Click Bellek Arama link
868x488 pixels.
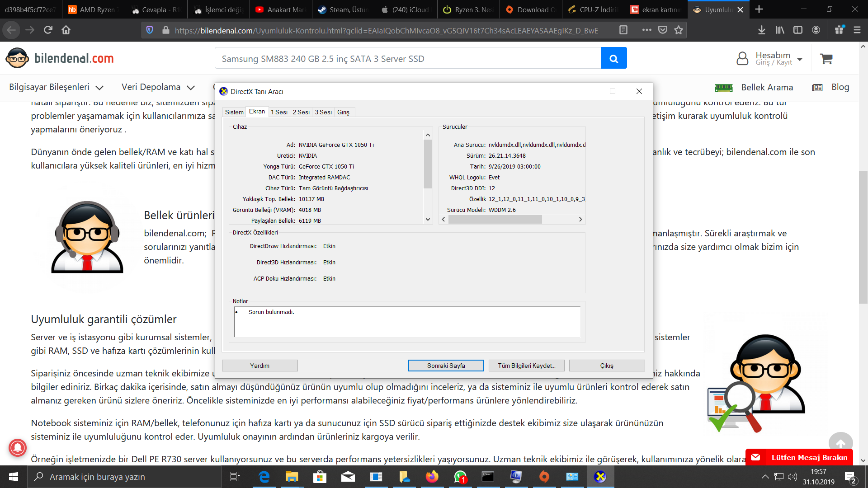tap(767, 87)
